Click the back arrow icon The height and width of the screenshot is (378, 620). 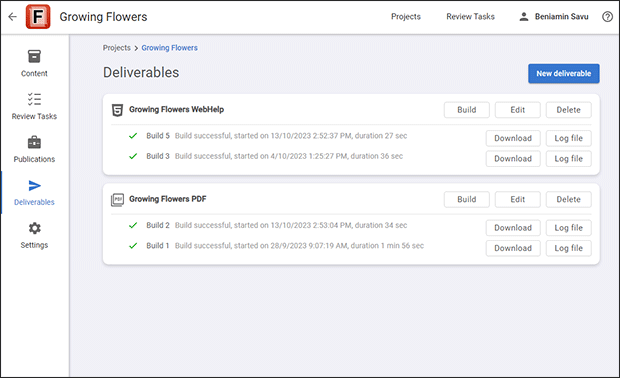pyautogui.click(x=13, y=17)
